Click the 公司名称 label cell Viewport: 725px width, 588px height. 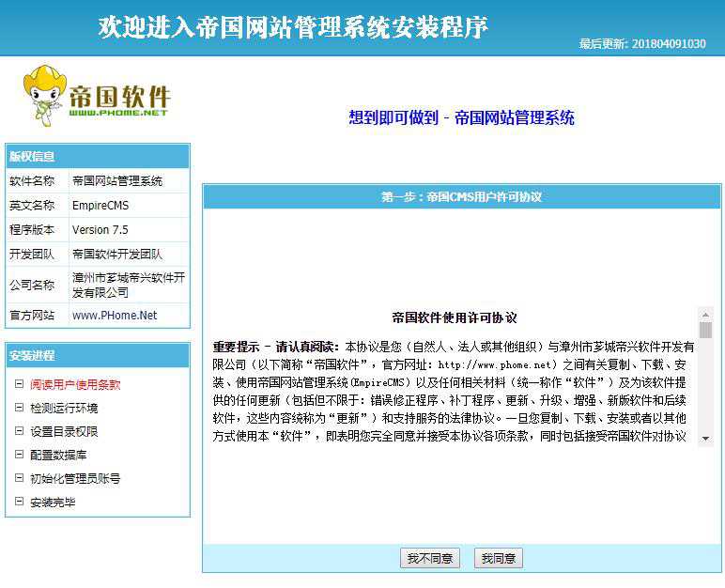[x=38, y=285]
